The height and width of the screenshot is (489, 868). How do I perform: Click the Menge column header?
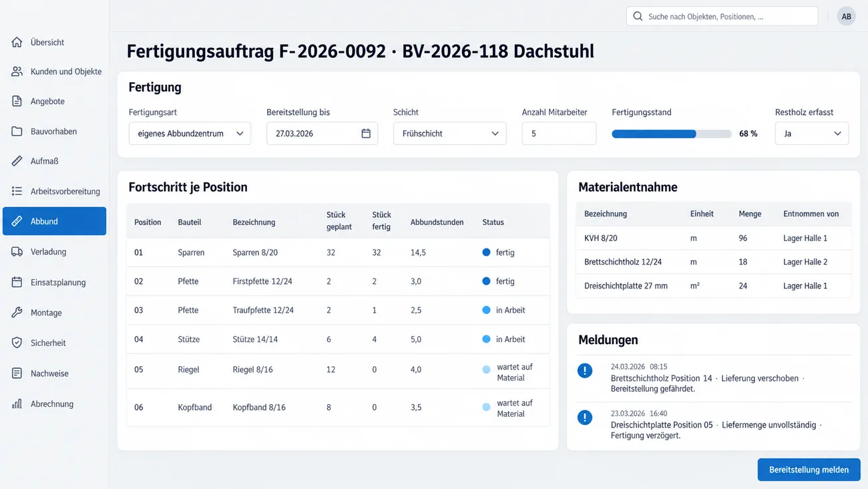point(750,214)
